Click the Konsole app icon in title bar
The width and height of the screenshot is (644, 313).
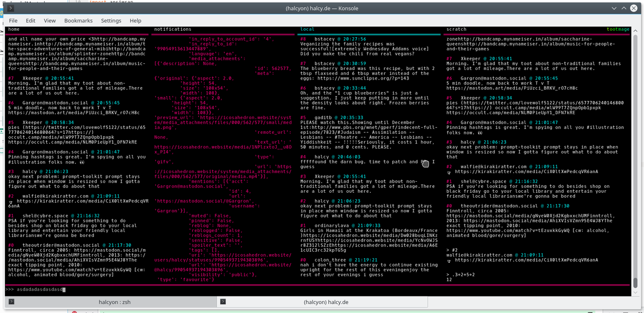pyautogui.click(x=11, y=9)
